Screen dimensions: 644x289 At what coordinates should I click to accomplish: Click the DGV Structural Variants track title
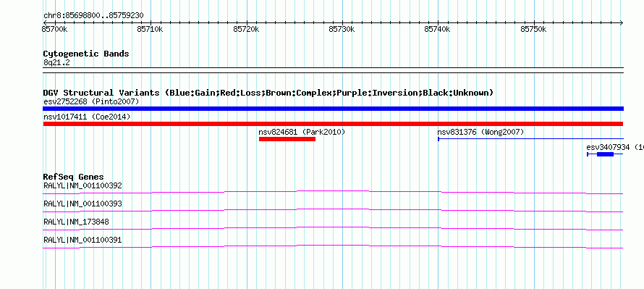[268, 93]
